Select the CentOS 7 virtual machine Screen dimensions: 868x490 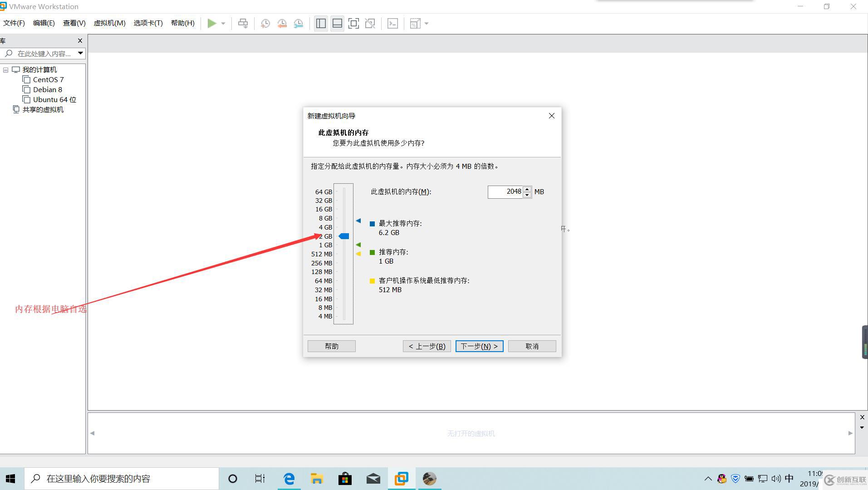(x=48, y=80)
